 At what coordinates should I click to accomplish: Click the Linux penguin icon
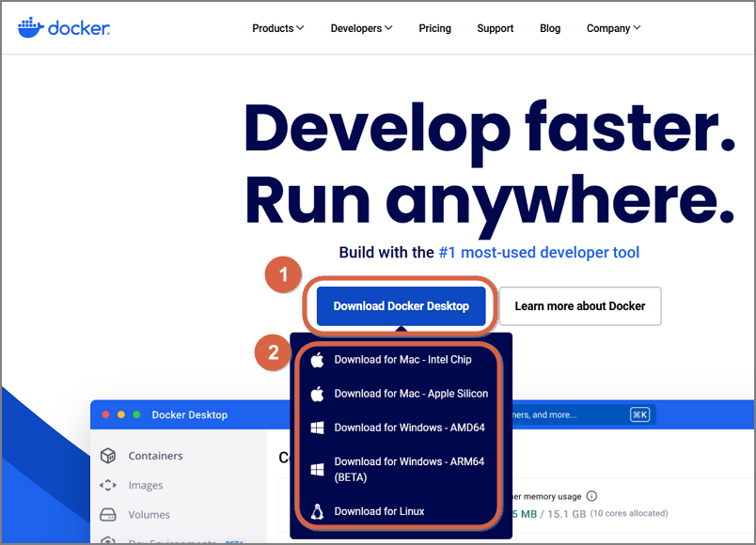pyautogui.click(x=317, y=511)
